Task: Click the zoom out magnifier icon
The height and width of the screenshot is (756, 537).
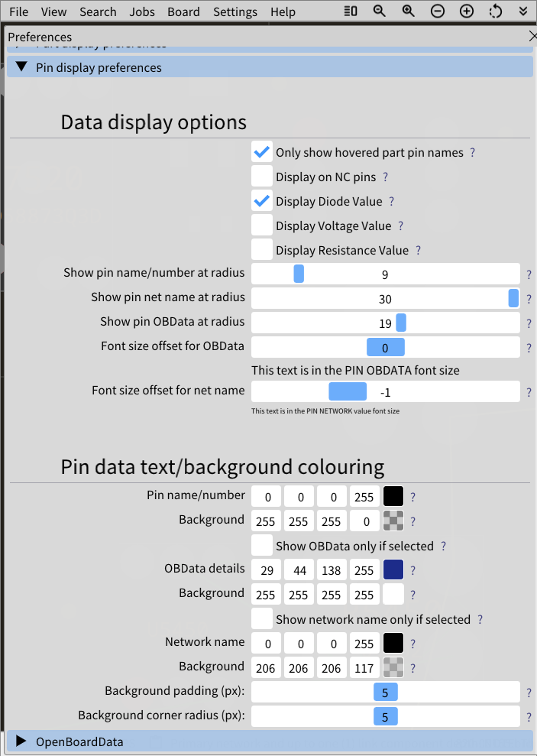Action: pos(380,11)
